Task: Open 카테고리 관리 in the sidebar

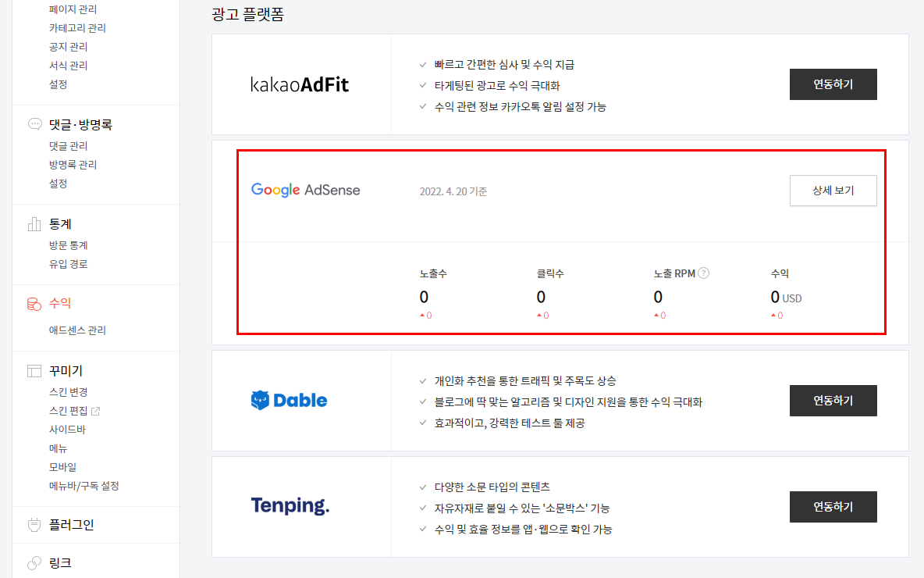Action: pyautogui.click(x=77, y=27)
